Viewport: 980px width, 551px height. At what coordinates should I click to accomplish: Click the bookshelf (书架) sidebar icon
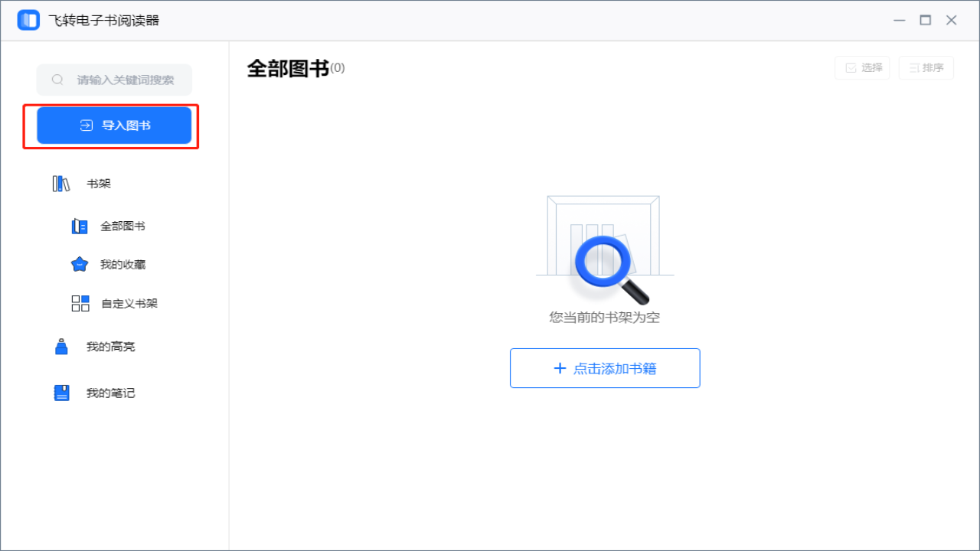tap(60, 183)
